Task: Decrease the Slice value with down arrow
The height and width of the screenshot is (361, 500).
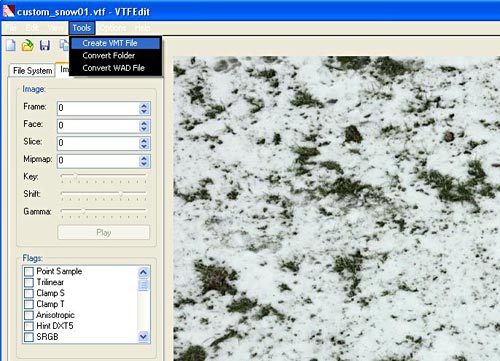Action: click(x=144, y=146)
